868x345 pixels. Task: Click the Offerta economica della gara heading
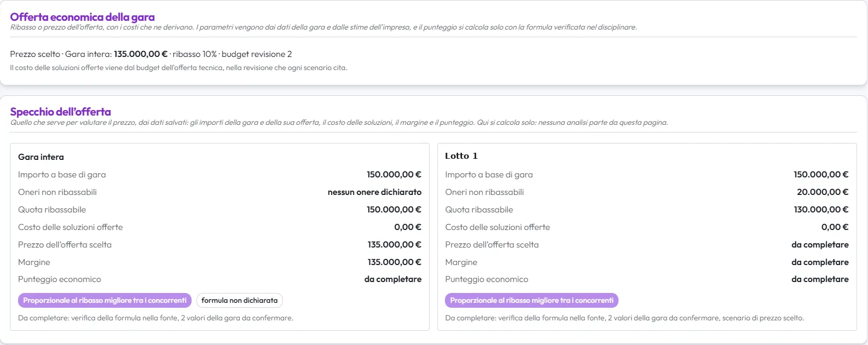[82, 17]
